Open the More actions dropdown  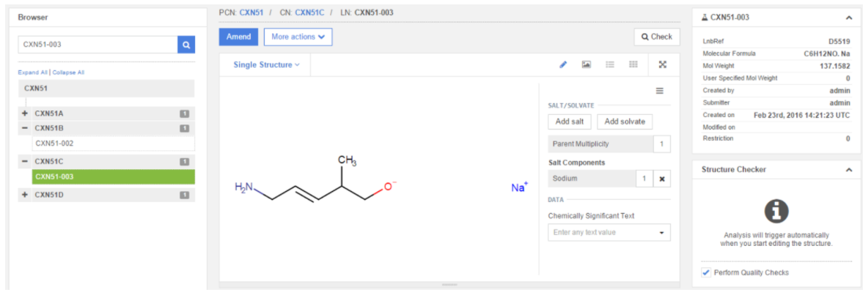[x=298, y=37]
